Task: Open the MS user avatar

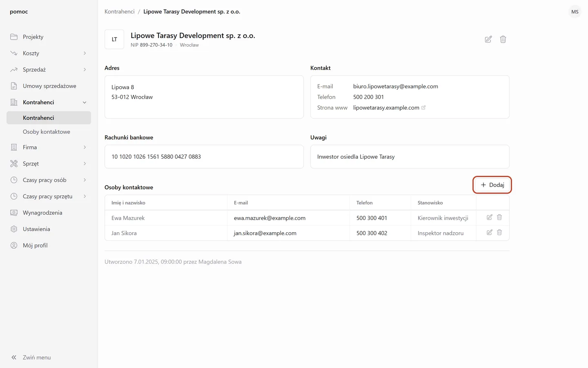Action: click(x=575, y=11)
